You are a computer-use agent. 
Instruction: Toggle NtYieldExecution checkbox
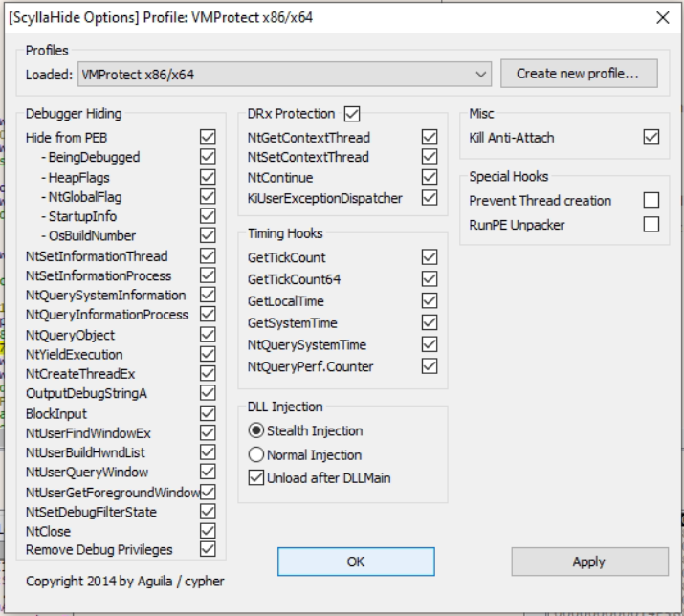[208, 354]
